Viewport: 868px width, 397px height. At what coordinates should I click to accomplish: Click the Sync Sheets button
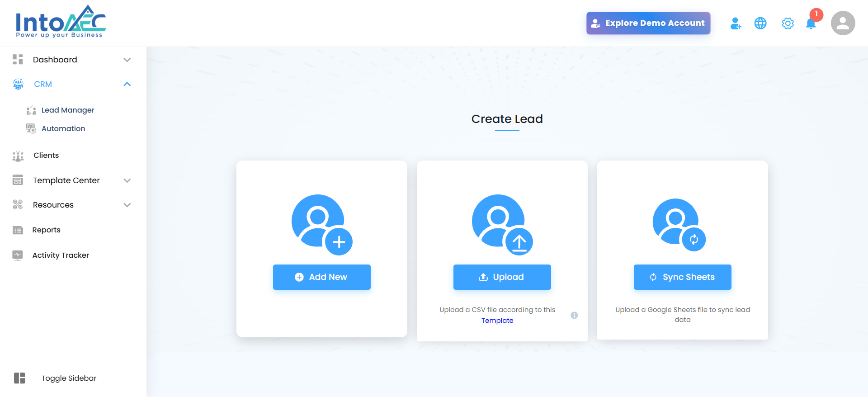[x=683, y=277]
